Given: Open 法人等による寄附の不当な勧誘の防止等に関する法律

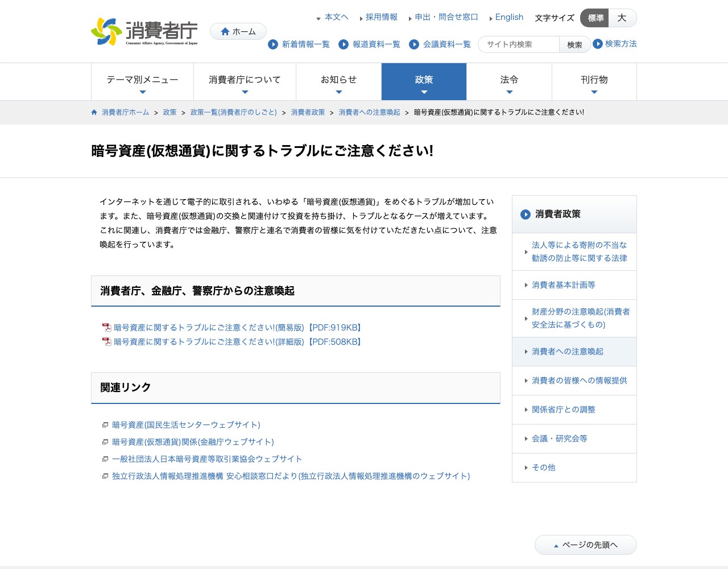Looking at the screenshot, I should [x=574, y=251].
